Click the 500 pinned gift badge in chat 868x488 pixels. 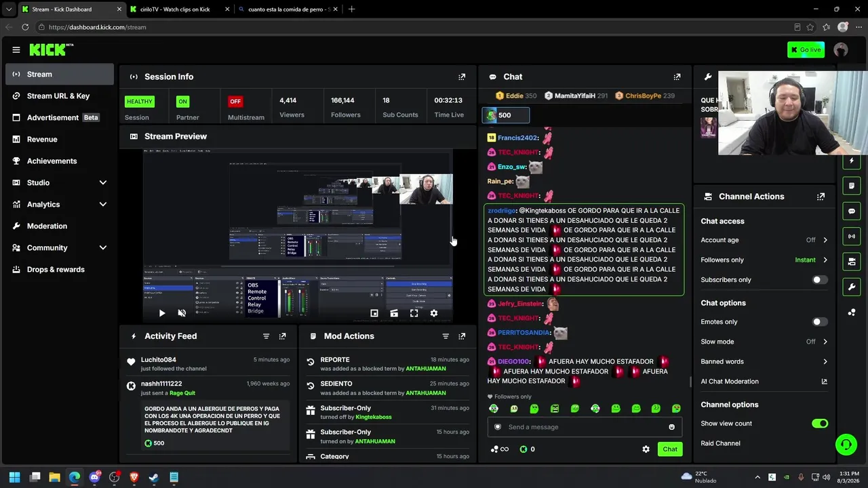pos(505,115)
